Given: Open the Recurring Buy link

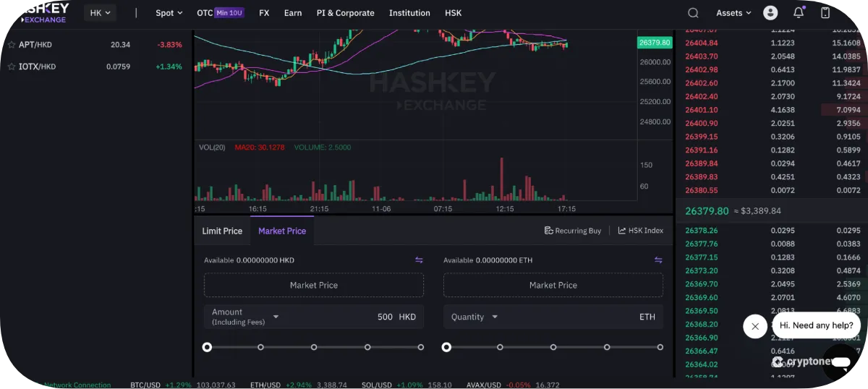Looking at the screenshot, I should coord(573,231).
